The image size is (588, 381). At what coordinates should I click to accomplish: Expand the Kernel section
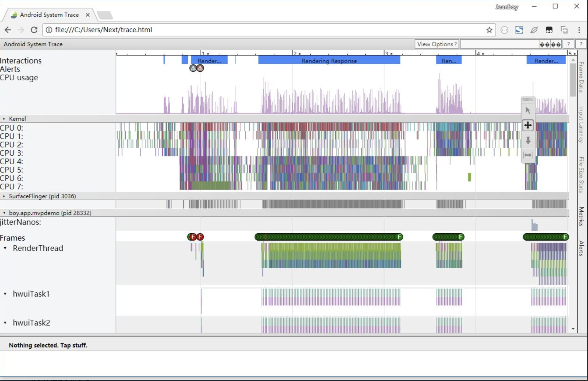(x=4, y=119)
